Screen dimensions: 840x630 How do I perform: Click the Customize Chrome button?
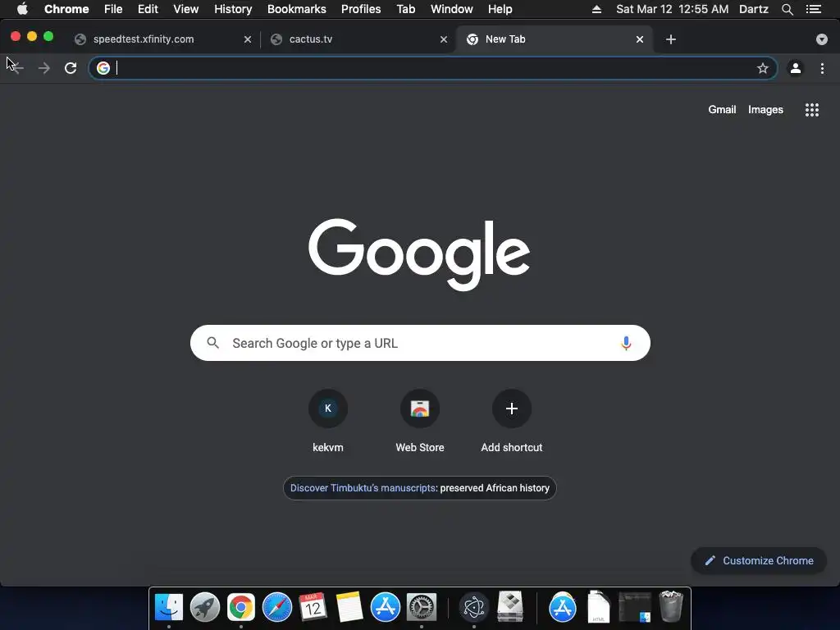coord(759,561)
